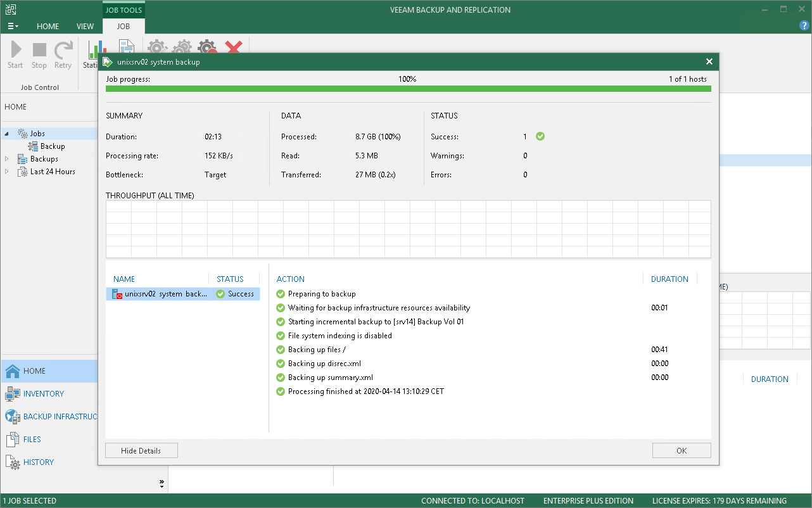Click the Bottleneck value Target
Screen dimensions: 812x508
(215, 175)
